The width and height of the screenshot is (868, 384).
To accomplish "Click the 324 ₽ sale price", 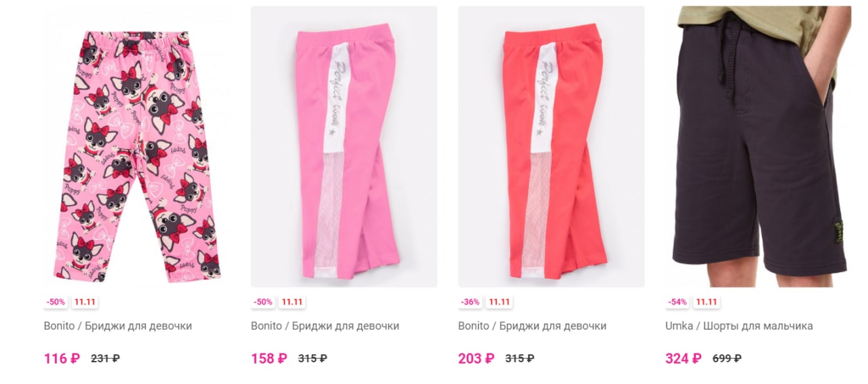I will tap(684, 358).
